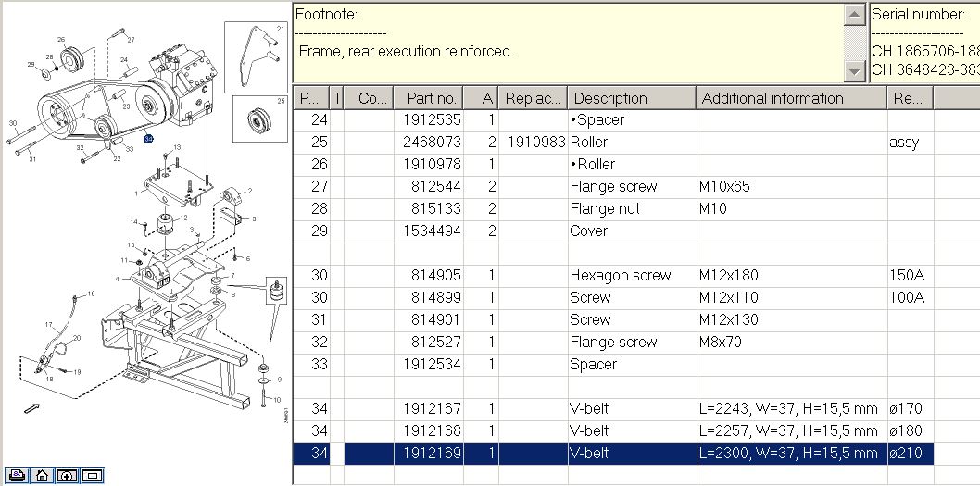Select part number 2468073 Roller
Viewport: 980px width, 486px height.
click(613, 142)
